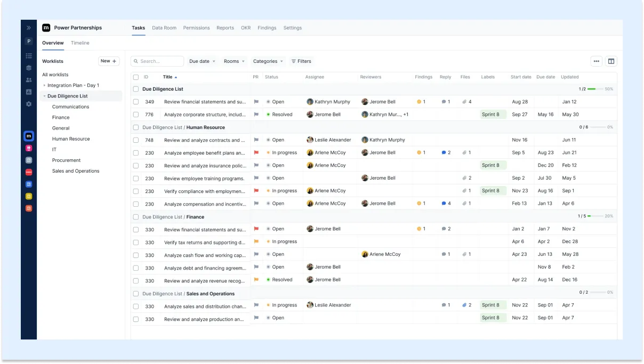
Task: Open the P workspace avatar in sidebar
Action: pos(29,41)
